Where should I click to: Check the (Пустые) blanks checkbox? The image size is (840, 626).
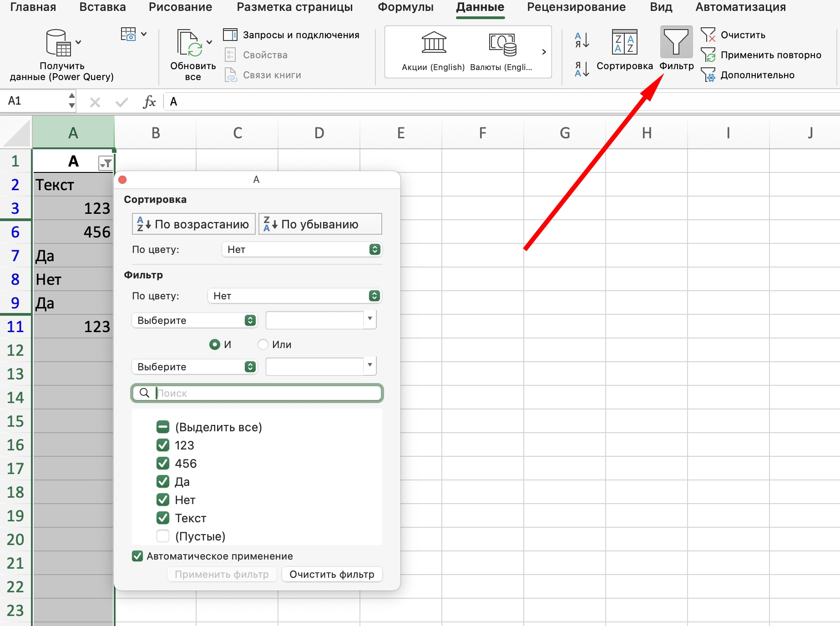point(163,536)
